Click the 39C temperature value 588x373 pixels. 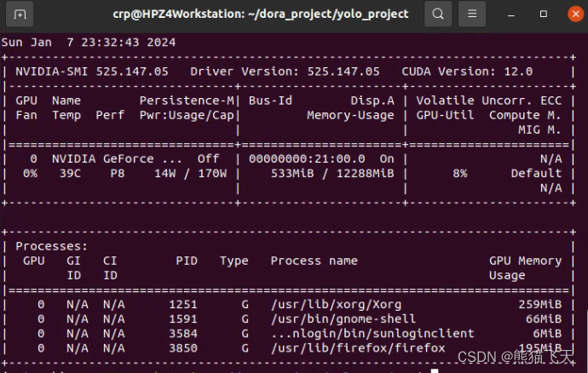[x=70, y=174]
